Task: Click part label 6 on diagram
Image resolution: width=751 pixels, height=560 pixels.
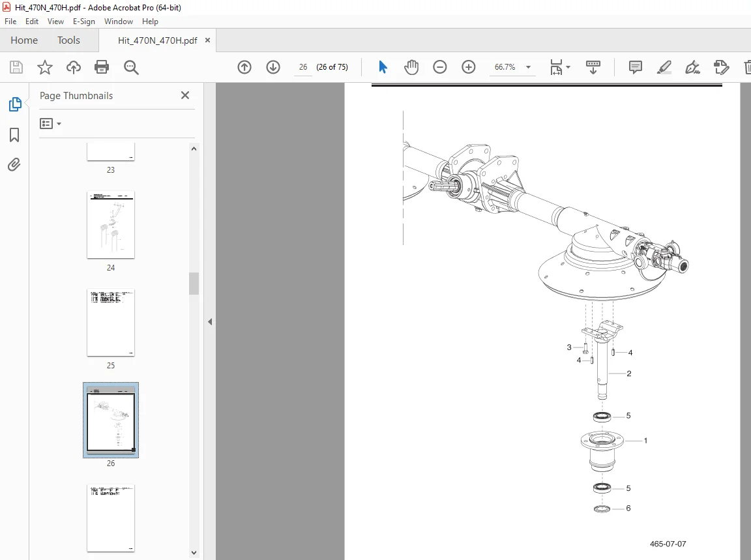Action: 628,508
